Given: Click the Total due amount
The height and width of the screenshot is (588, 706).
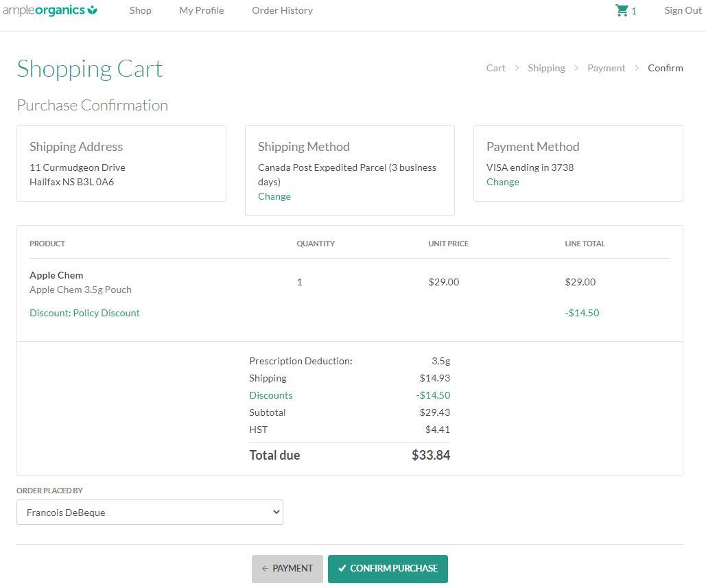Looking at the screenshot, I should (430, 455).
